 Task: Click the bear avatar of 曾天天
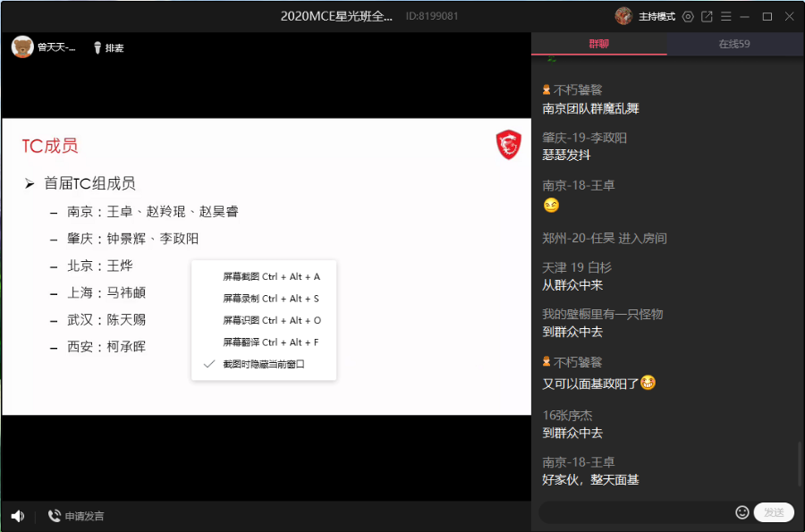coord(22,47)
